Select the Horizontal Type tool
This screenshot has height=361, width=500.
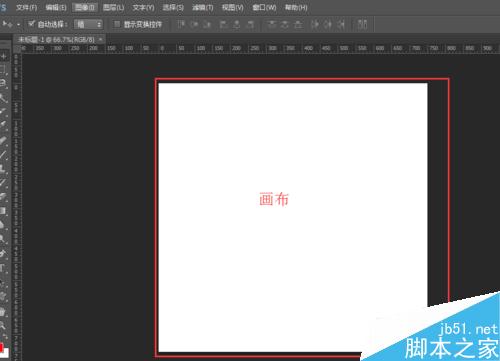3,268
